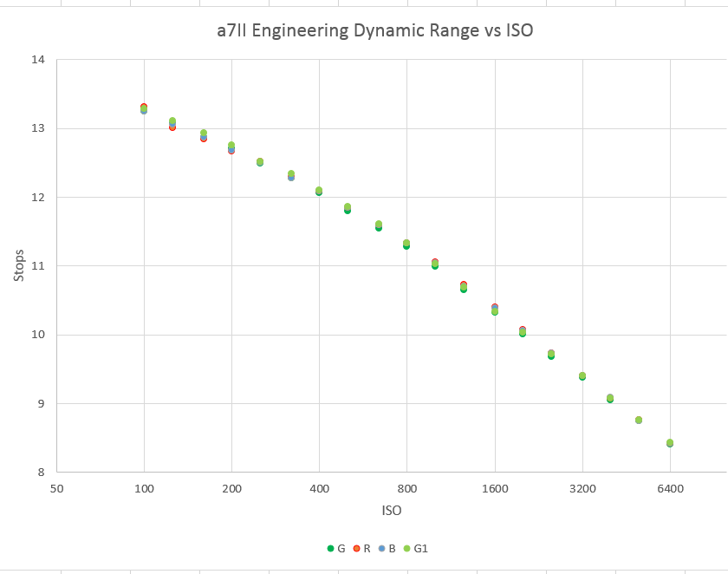Click the 11 label on the Stops axis
728x574 pixels.
pyautogui.click(x=38, y=265)
